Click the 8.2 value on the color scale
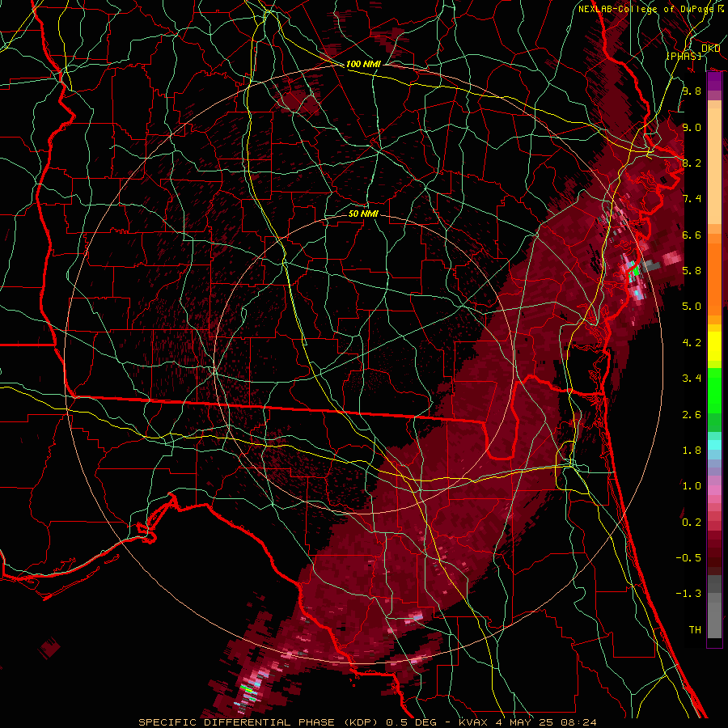728x728 pixels. [692, 163]
